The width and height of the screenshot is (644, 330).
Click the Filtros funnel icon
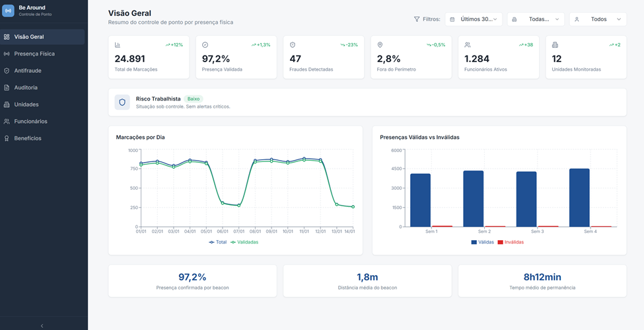pyautogui.click(x=417, y=19)
